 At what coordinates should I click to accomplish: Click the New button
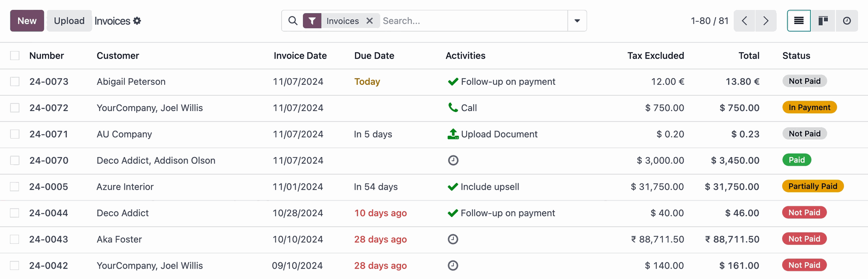(x=27, y=21)
